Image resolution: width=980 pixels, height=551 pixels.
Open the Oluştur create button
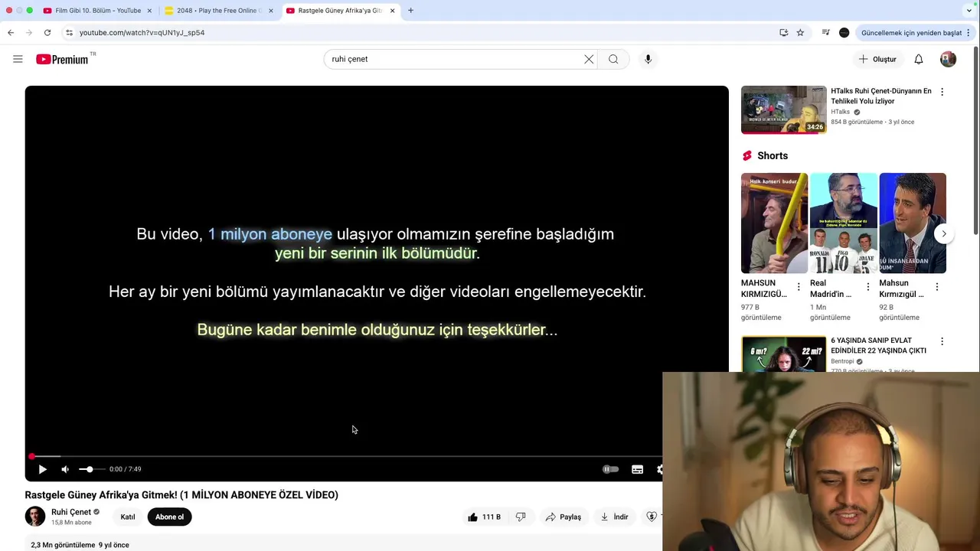[877, 59]
